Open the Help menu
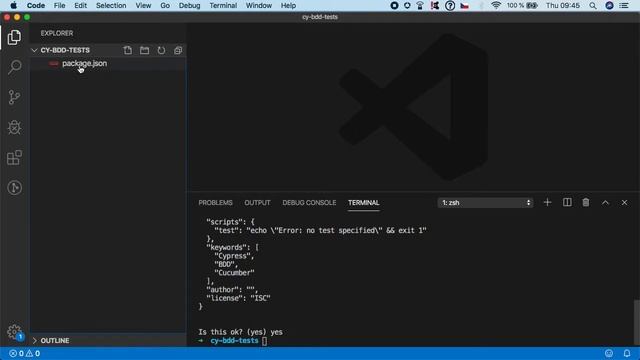 [x=288, y=6]
